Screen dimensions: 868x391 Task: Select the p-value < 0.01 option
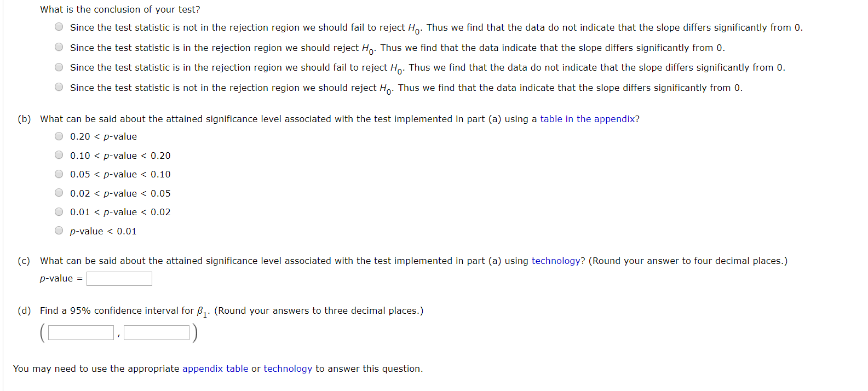59,230
